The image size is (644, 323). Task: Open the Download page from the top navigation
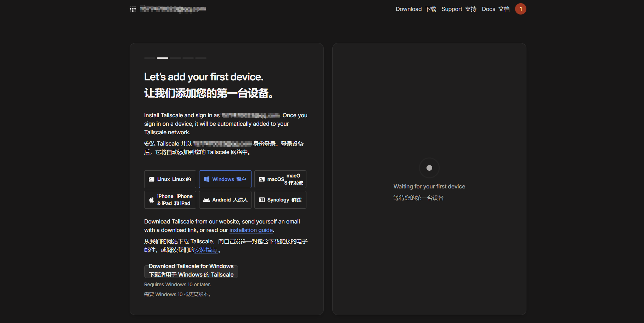coord(416,9)
